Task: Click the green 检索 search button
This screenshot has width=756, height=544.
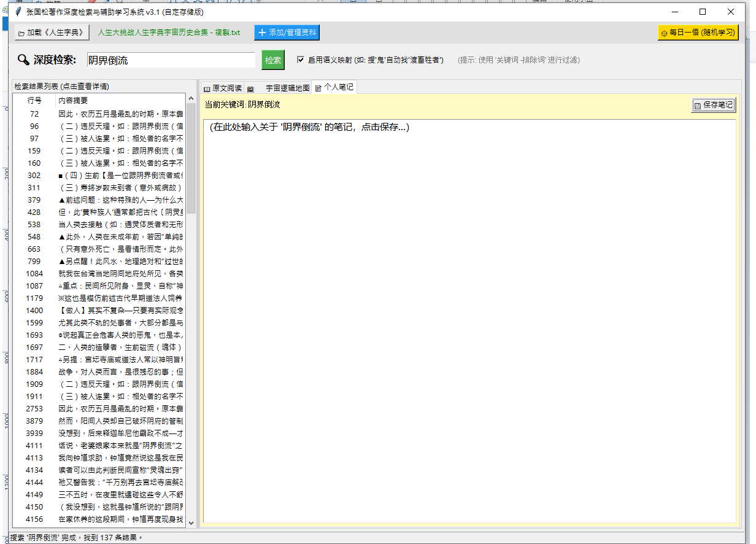Action: tap(273, 60)
